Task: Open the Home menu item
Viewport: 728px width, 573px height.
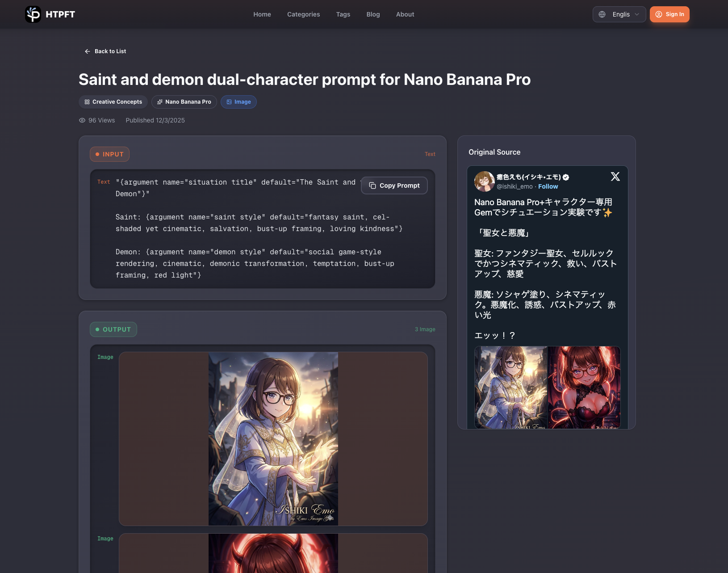Action: (x=262, y=14)
